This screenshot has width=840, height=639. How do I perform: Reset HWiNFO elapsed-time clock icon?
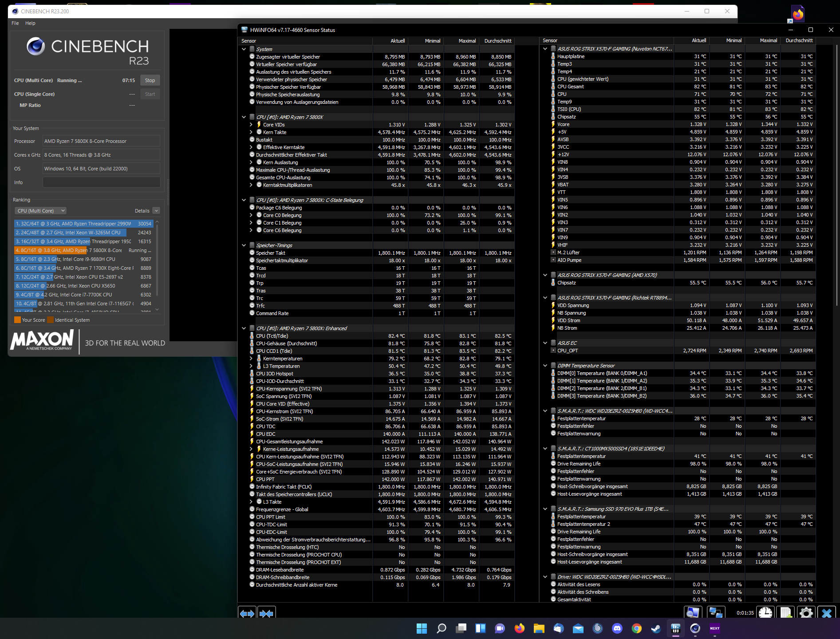[x=765, y=613]
